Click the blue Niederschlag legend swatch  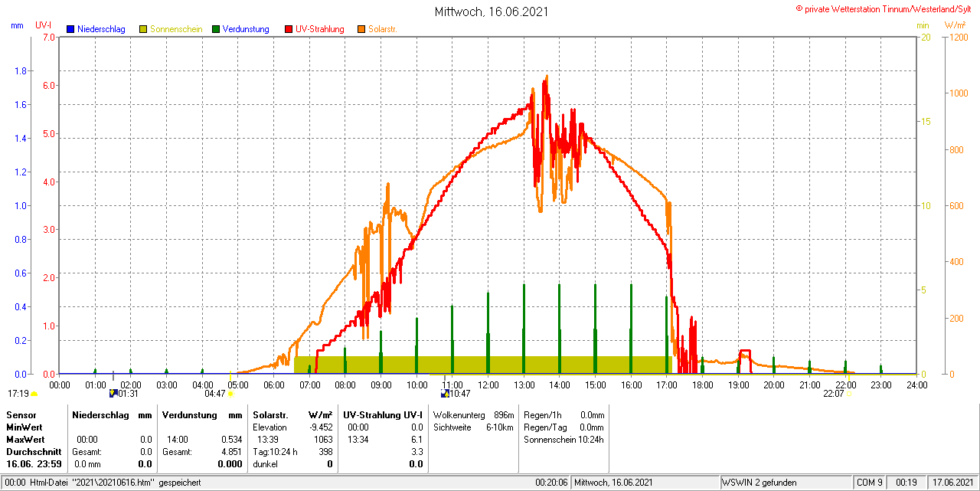[x=70, y=29]
